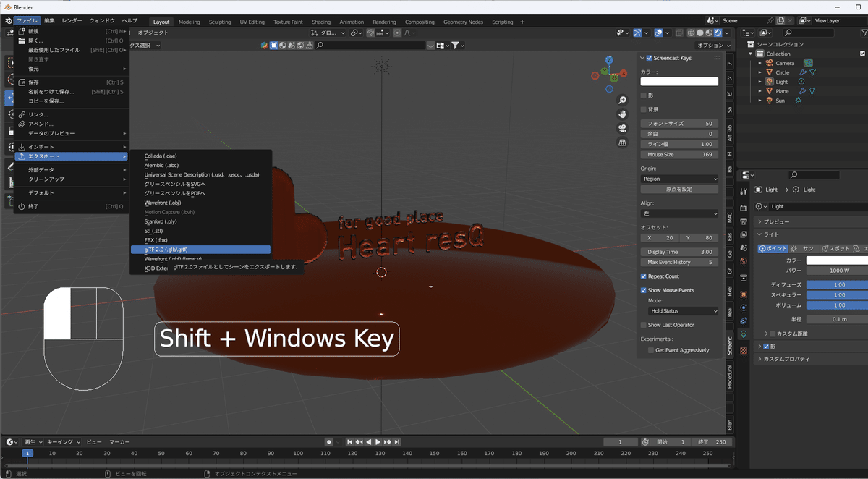
Task: Click the play animation button in timeline
Action: point(378,441)
